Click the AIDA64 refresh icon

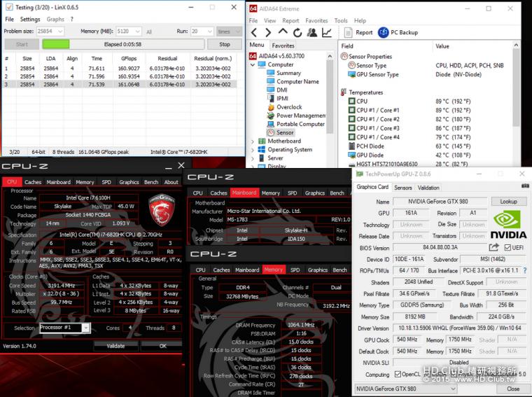[x=297, y=33]
